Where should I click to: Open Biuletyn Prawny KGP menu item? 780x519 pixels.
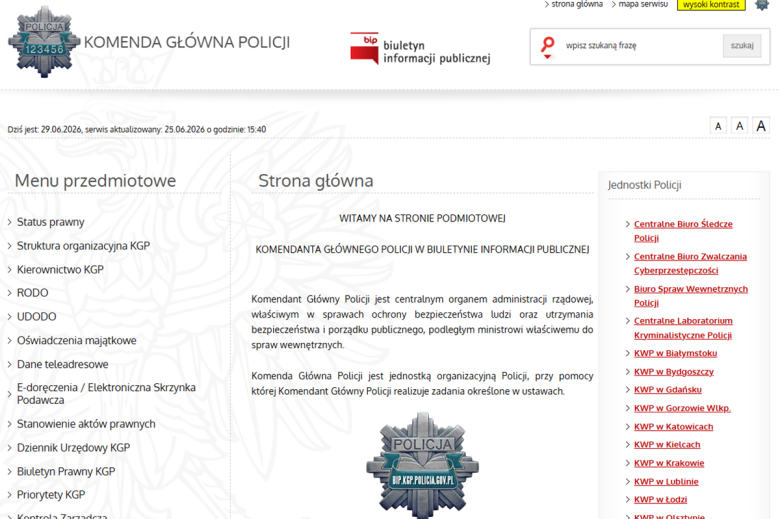pyautogui.click(x=66, y=471)
